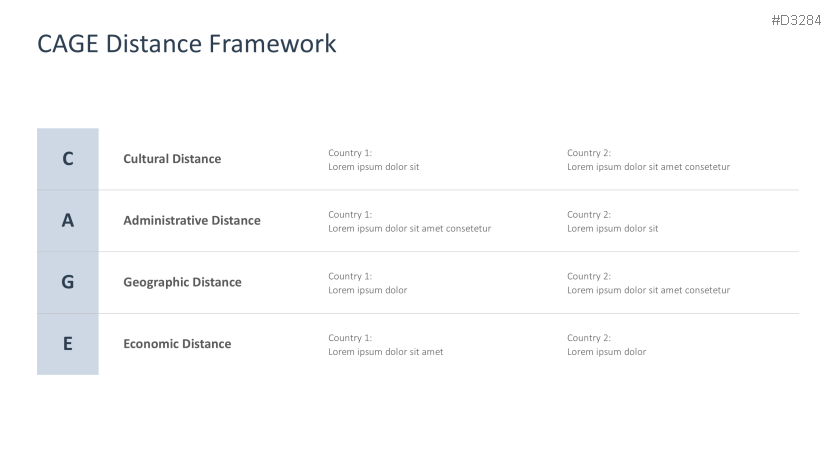This screenshot has width=836, height=470.
Task: Select the letter A cell
Action: pos(68,221)
